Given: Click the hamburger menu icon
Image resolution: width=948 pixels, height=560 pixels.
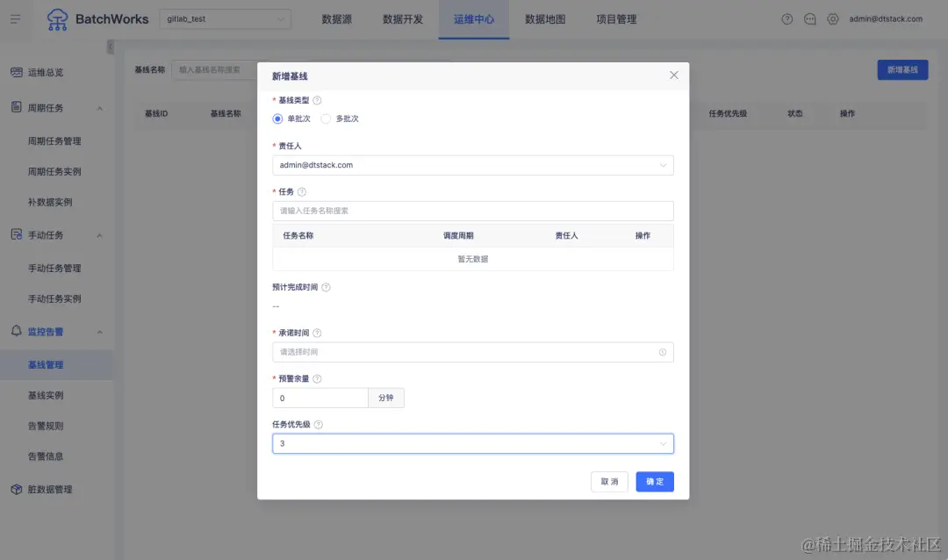Looking at the screenshot, I should [x=15, y=19].
